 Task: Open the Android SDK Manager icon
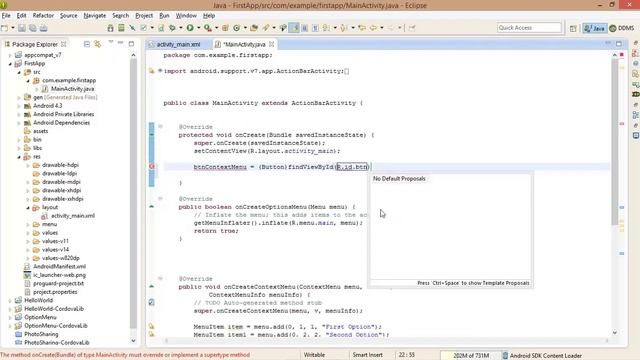point(111,28)
